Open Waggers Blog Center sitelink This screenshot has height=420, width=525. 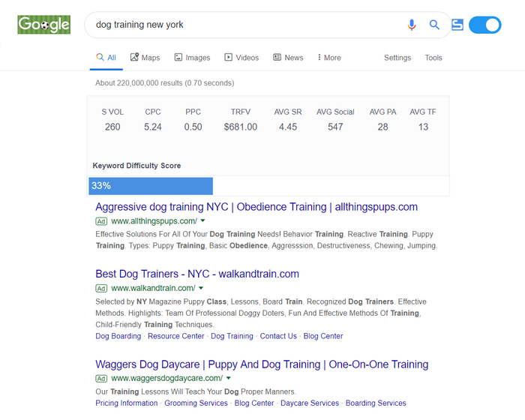[x=254, y=403]
